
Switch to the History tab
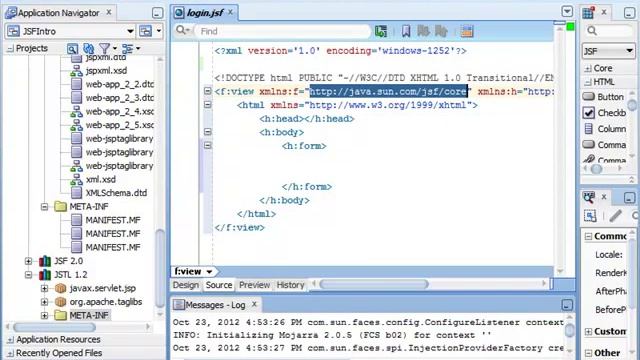point(290,285)
